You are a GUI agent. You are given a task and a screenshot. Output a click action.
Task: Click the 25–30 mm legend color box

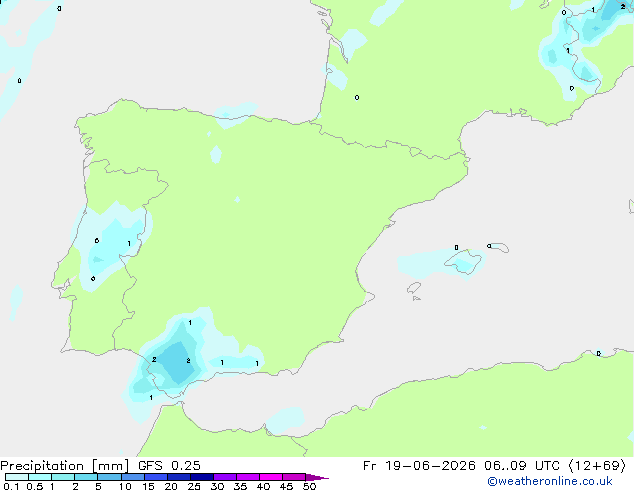[202, 477]
